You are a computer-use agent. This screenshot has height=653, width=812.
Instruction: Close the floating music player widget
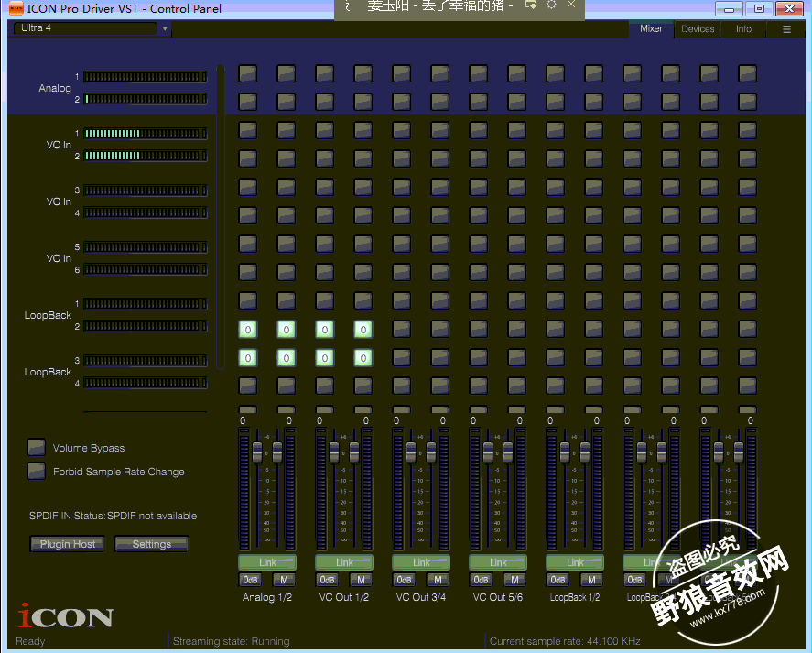click(x=571, y=5)
